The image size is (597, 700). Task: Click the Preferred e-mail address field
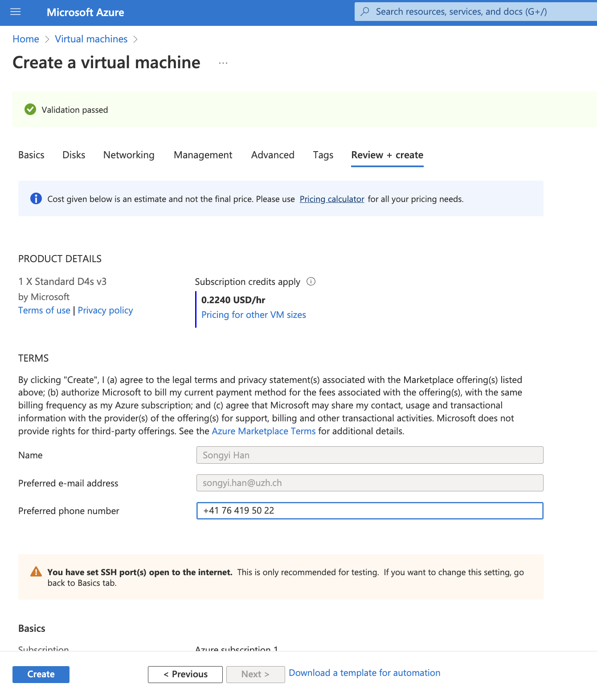point(370,483)
